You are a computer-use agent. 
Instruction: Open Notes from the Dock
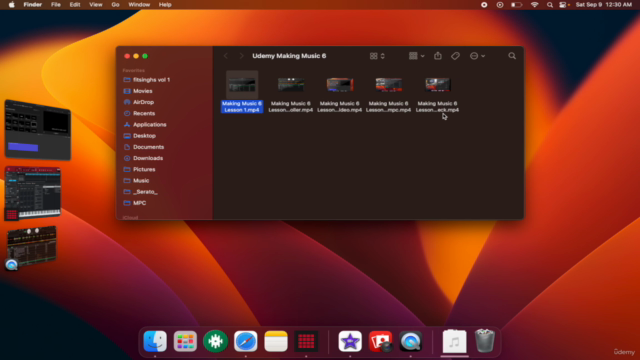pyautogui.click(x=276, y=341)
